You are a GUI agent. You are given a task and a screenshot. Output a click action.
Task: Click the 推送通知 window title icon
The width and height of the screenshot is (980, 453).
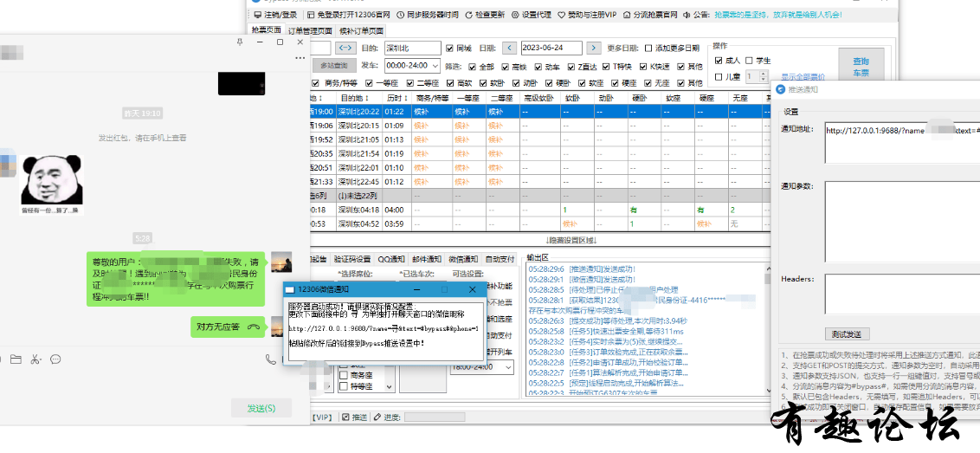click(x=780, y=89)
